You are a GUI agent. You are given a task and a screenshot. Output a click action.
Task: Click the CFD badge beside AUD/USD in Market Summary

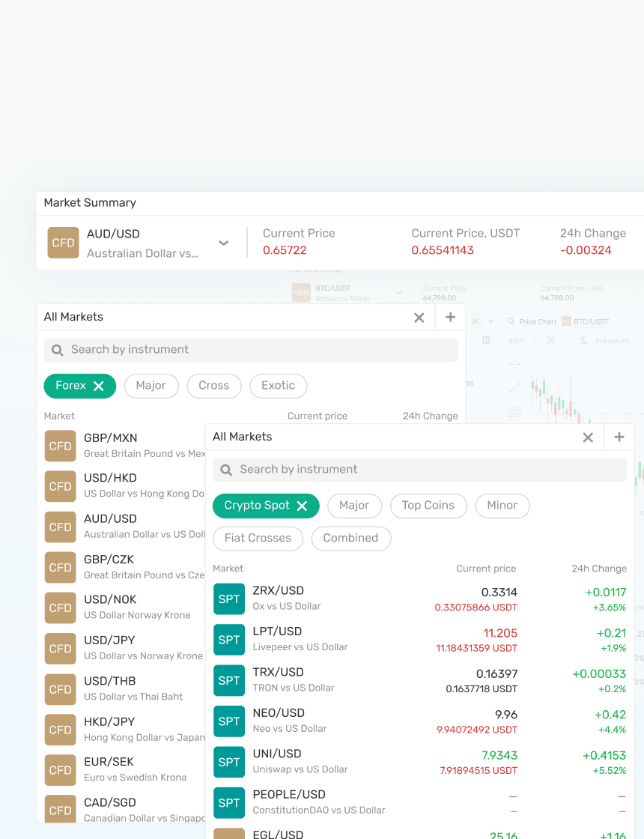[63, 243]
